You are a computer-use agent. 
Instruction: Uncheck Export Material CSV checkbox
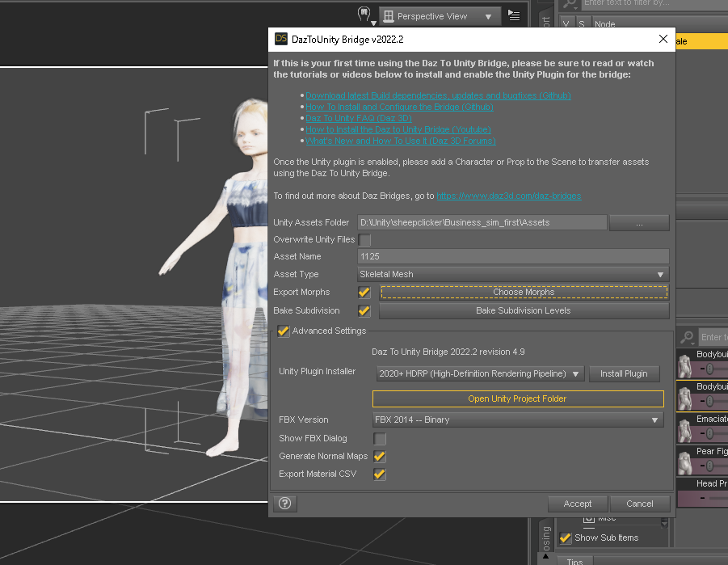(380, 474)
